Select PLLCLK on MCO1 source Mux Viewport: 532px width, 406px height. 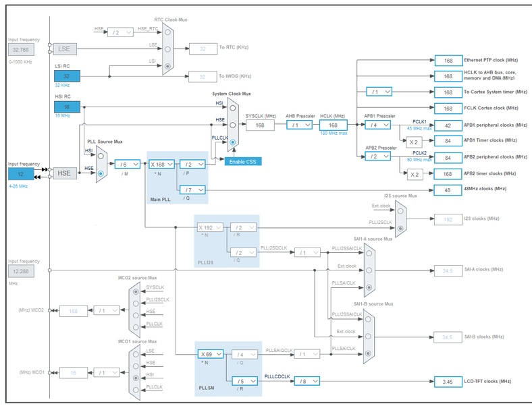pos(136,390)
